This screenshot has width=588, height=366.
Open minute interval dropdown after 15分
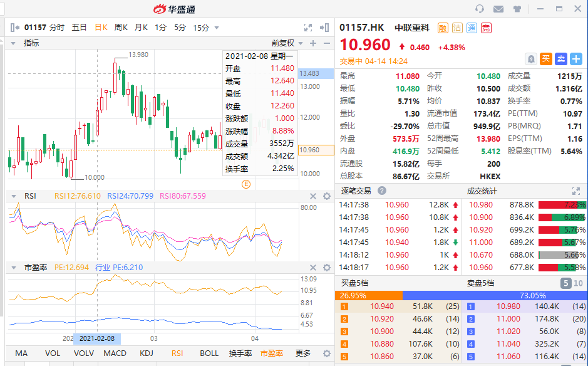coord(217,28)
